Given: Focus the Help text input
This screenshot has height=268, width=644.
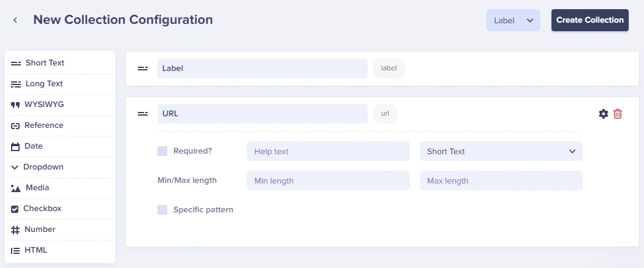Looking at the screenshot, I should (x=328, y=151).
